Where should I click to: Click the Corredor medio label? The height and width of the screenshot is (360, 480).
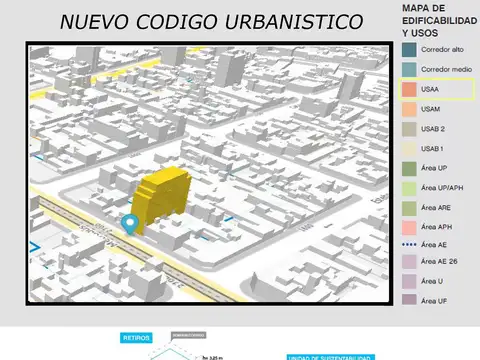tap(446, 69)
